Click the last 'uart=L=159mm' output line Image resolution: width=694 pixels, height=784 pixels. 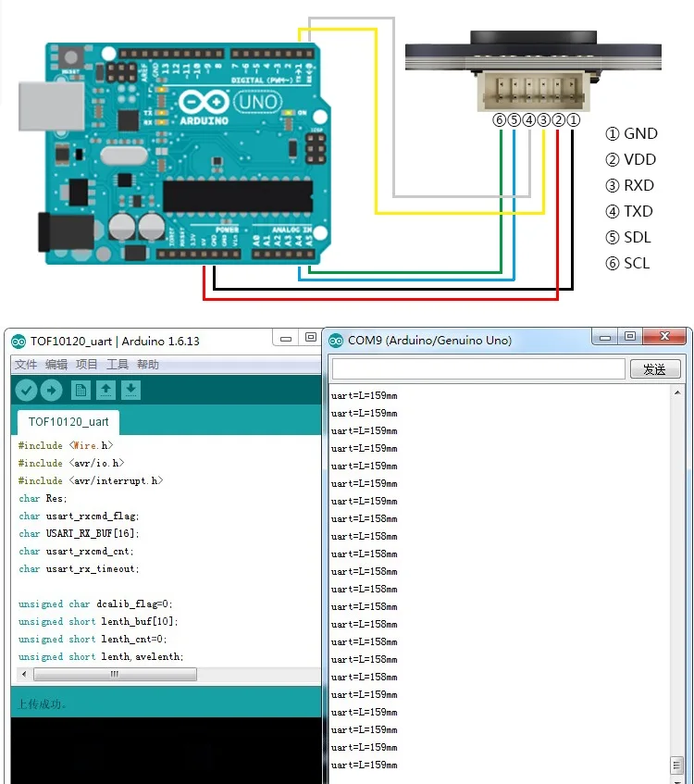(x=364, y=765)
